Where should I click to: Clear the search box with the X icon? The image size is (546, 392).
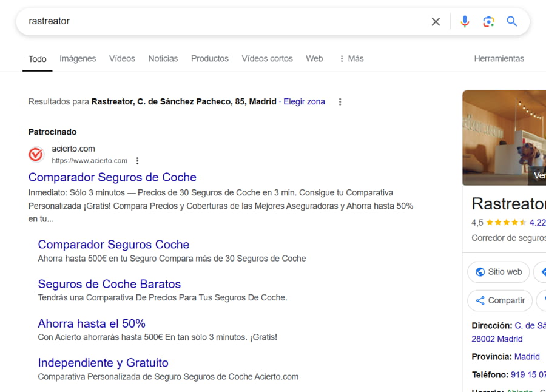click(x=436, y=22)
